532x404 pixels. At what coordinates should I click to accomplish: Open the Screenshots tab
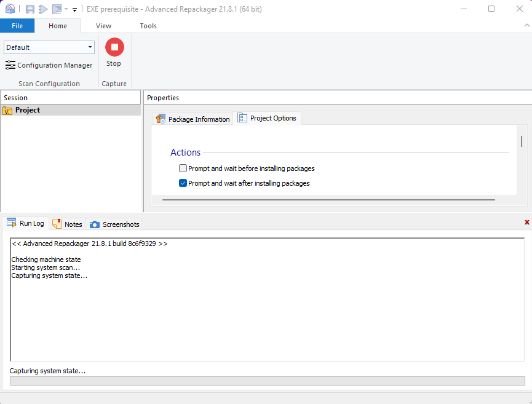[114, 224]
